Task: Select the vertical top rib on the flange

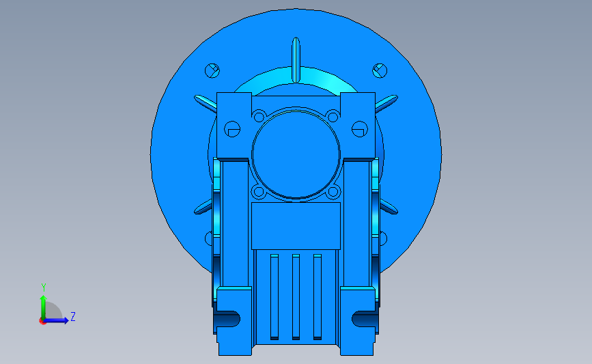Action: coord(296,60)
